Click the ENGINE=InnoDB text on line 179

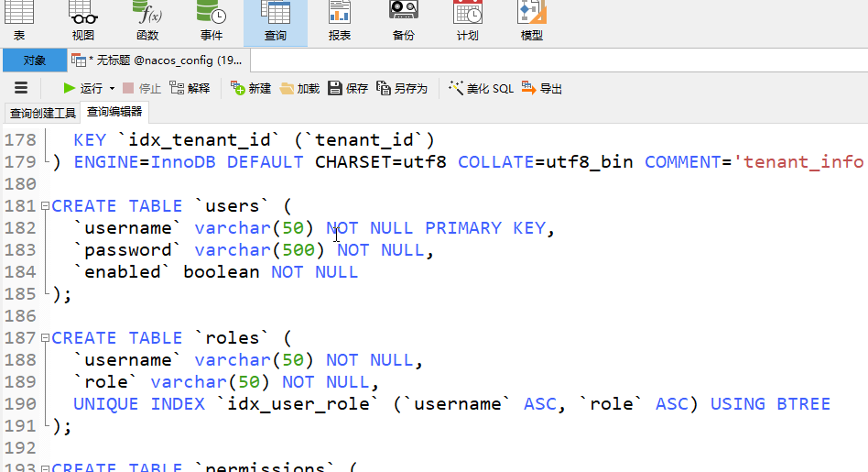point(145,162)
